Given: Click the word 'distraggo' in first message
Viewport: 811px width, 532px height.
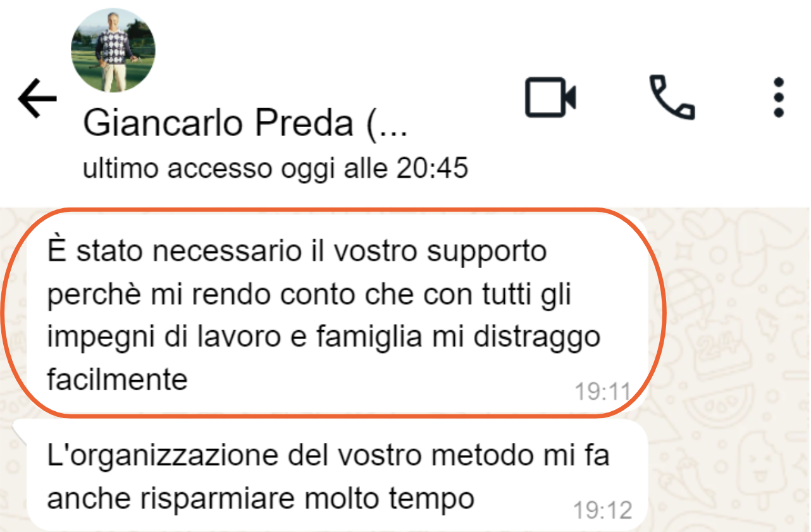Looking at the screenshot, I should click(x=536, y=337).
